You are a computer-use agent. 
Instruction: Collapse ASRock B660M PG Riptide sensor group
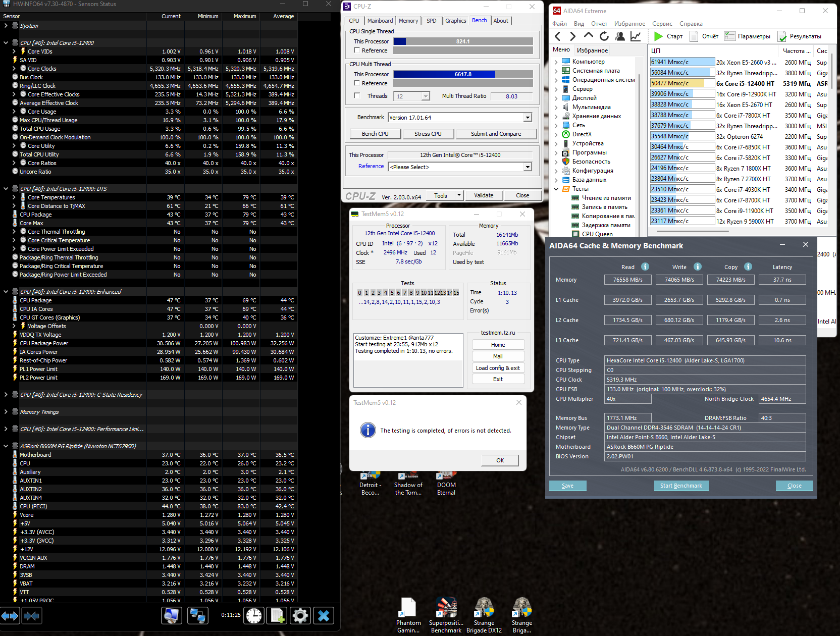tap(6, 446)
